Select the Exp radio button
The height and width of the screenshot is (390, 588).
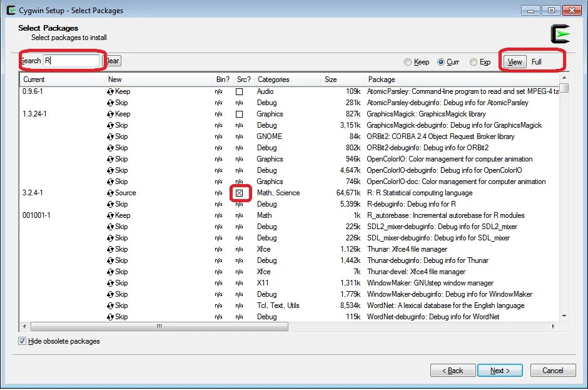[474, 62]
